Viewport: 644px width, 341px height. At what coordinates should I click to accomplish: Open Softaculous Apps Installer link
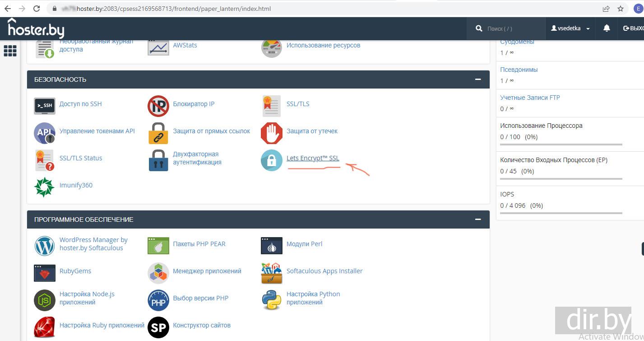coord(324,271)
